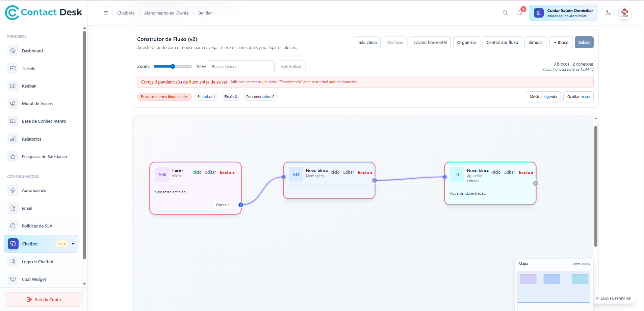Click the Kanban sidebar icon
Screen dimensions: 644x311
click(13, 86)
